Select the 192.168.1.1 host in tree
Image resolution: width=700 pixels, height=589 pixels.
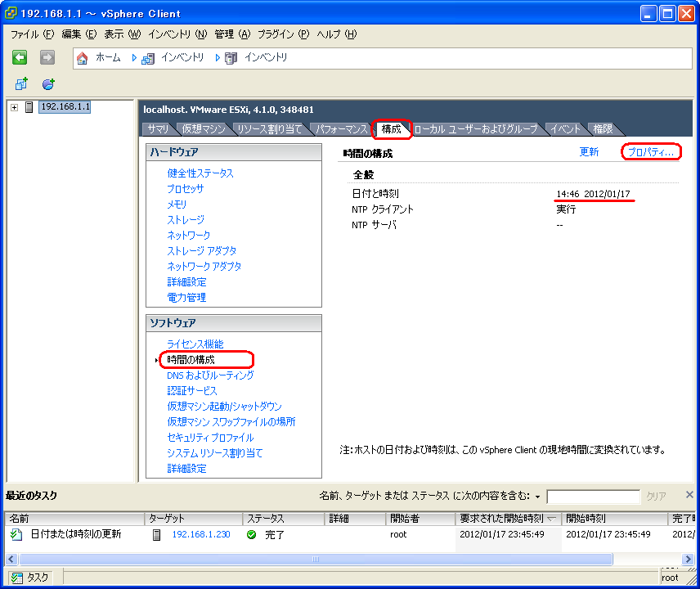tap(65, 107)
